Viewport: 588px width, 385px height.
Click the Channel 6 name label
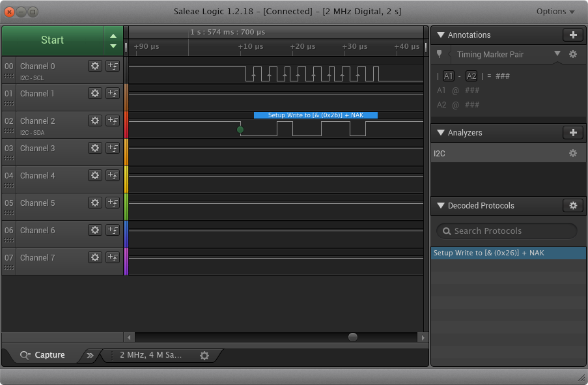pos(37,231)
